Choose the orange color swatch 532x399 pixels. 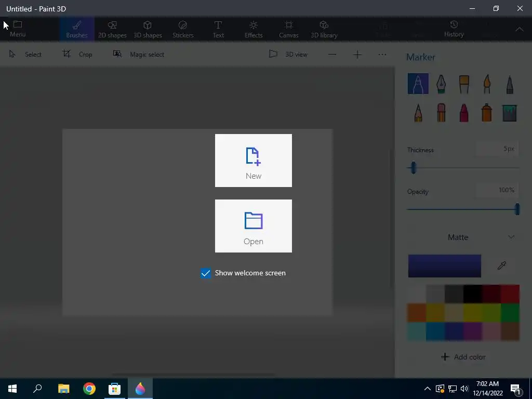[x=417, y=312]
